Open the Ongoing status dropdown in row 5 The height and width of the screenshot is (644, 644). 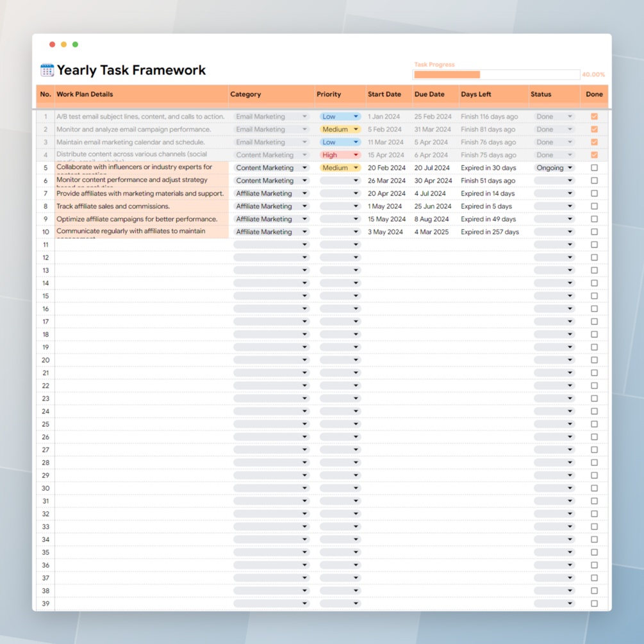tap(554, 168)
